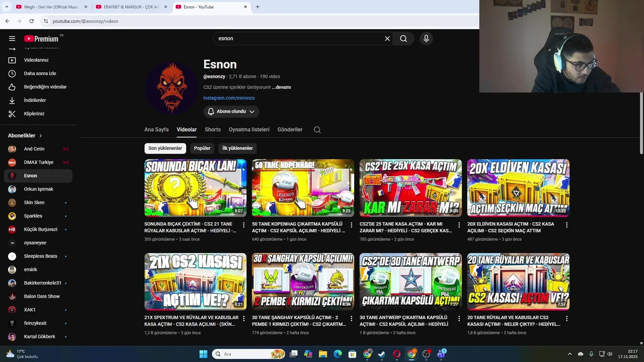Select the İlk yüklenenler filter chip

(237, 148)
